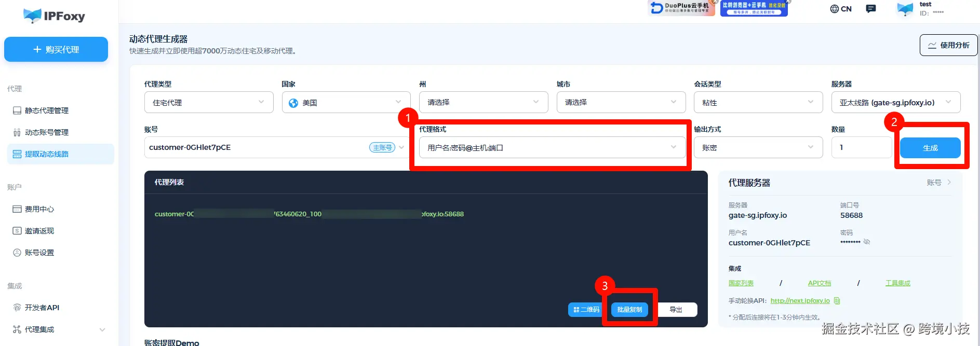This screenshot has height=346, width=980.
Task: Open 动态账号管理 in the sidebar
Action: pyautogui.click(x=60, y=132)
